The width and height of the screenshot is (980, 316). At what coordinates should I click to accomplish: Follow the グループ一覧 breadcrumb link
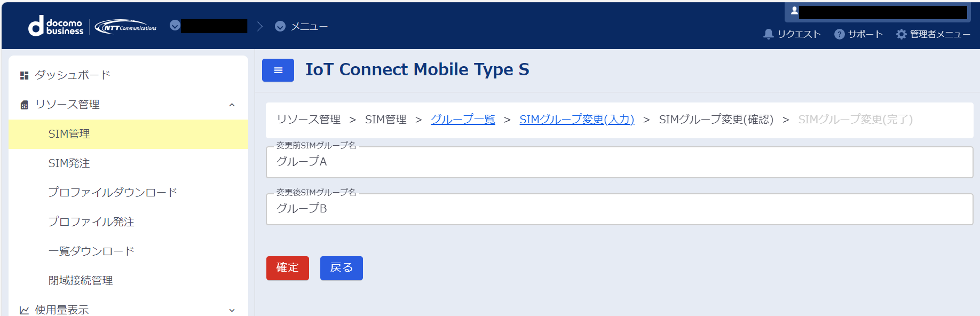(463, 119)
